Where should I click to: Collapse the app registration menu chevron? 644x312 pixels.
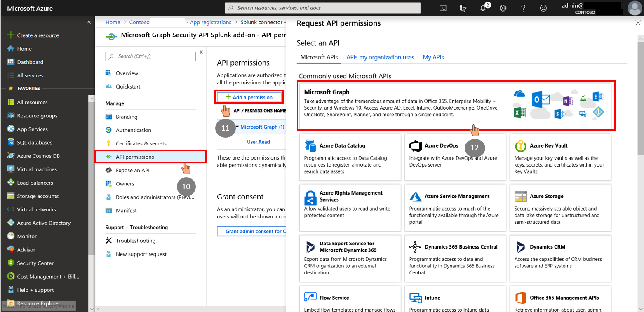click(x=201, y=52)
